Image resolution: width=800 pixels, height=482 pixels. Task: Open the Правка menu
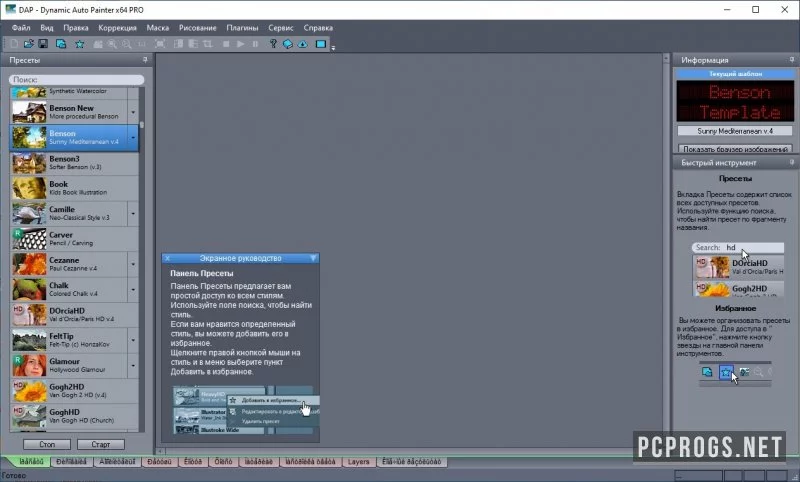76,28
